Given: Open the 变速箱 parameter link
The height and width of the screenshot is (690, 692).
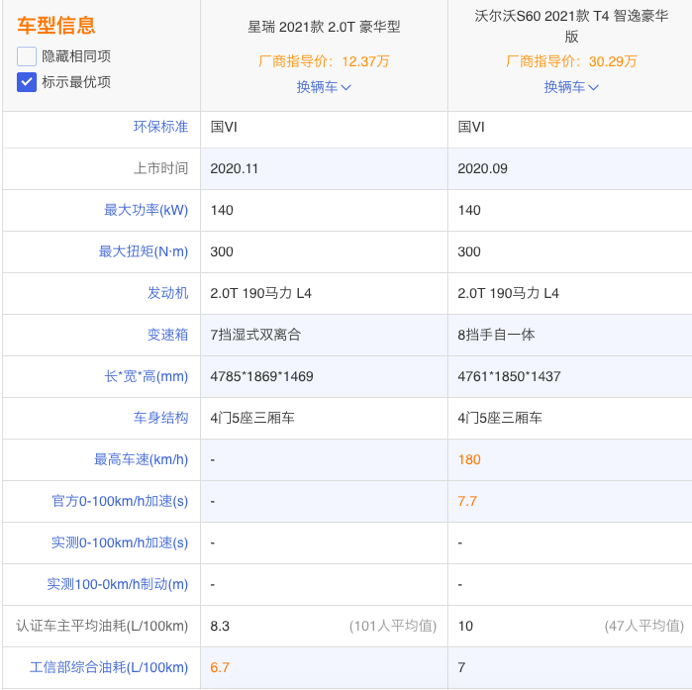Looking at the screenshot, I should 168,334.
